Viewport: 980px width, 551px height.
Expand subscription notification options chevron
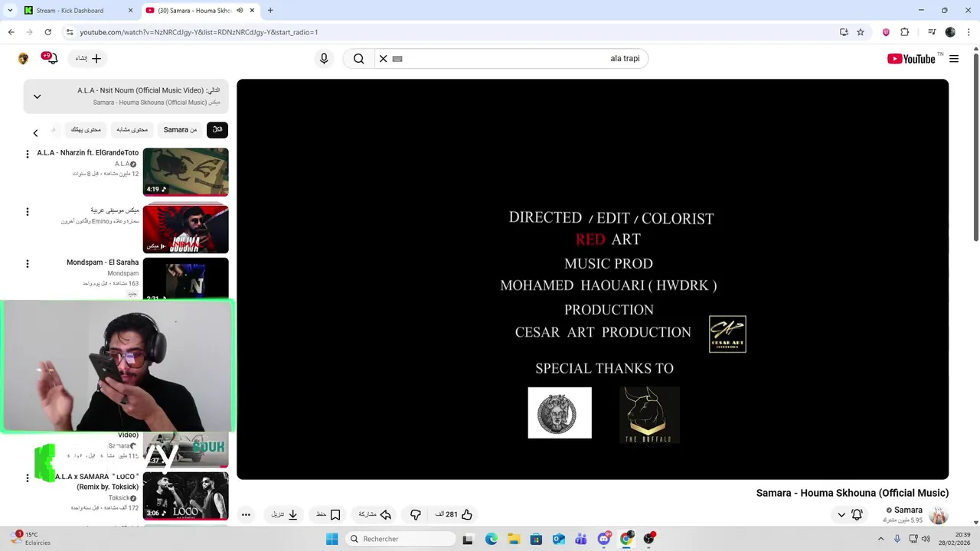coord(841,515)
